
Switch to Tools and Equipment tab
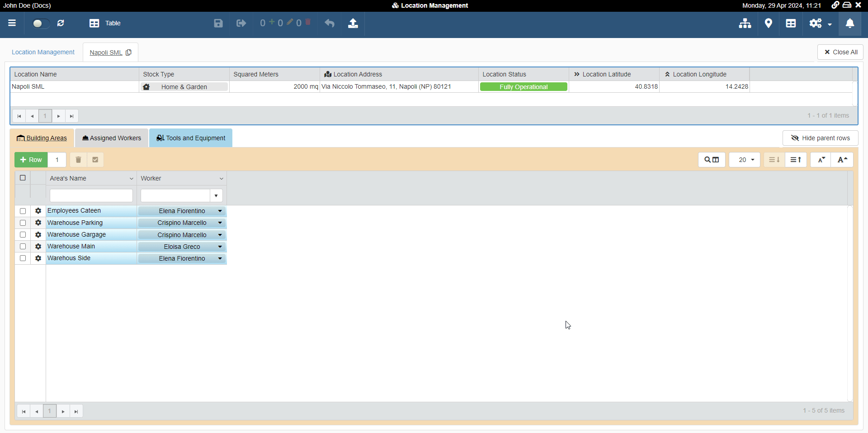coord(191,138)
